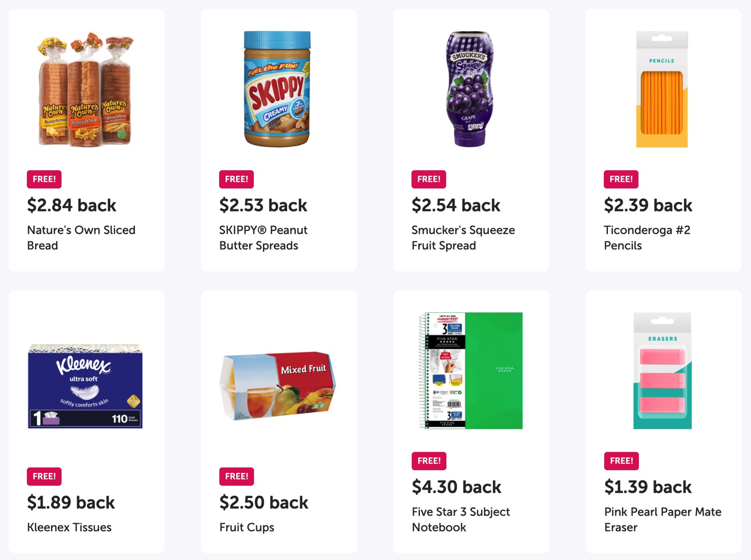Click the FREE! badge on Five Star notebook
This screenshot has height=560, width=751.
[x=429, y=461]
